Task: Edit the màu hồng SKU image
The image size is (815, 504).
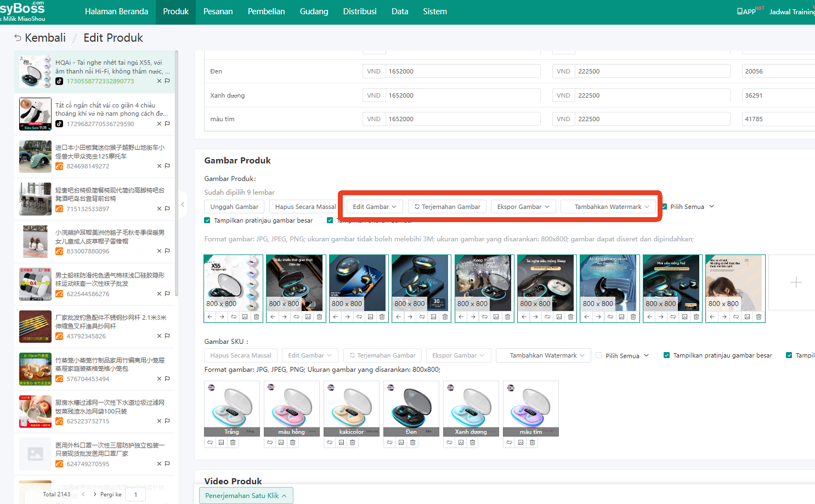Action: pyautogui.click(x=281, y=443)
